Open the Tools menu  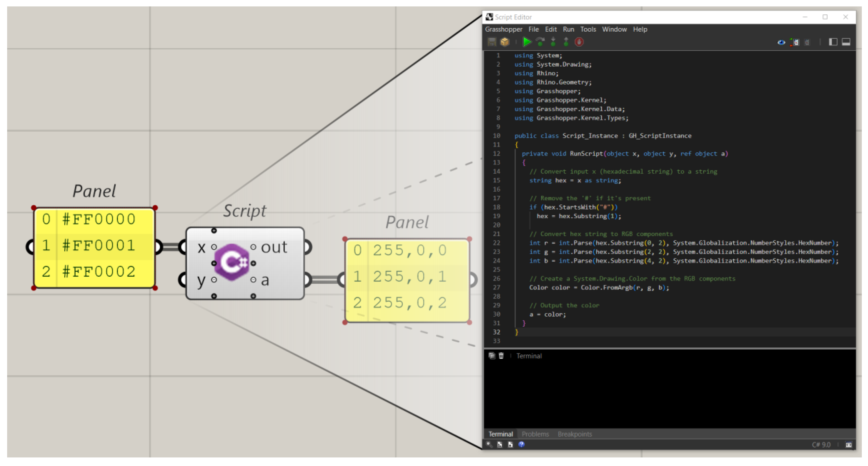(588, 29)
